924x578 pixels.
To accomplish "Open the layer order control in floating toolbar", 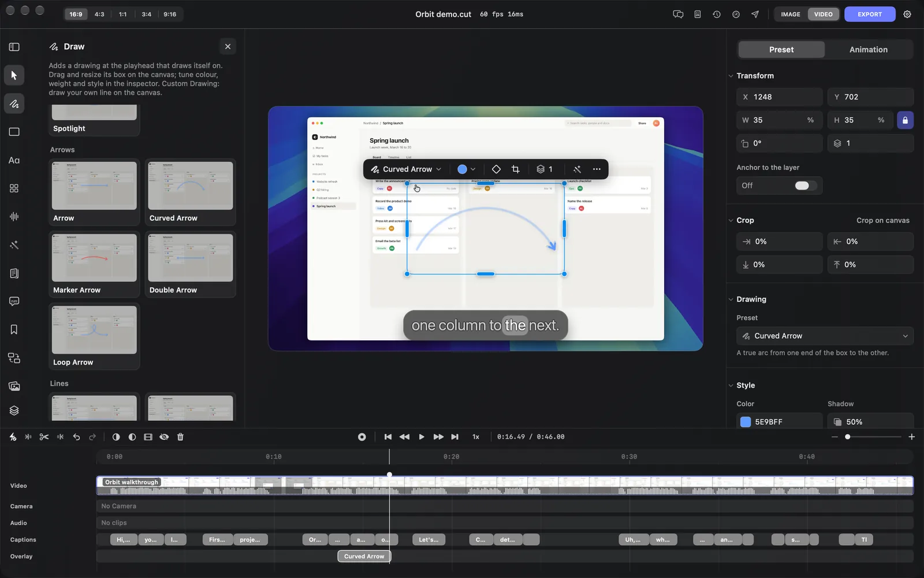I will pos(545,169).
